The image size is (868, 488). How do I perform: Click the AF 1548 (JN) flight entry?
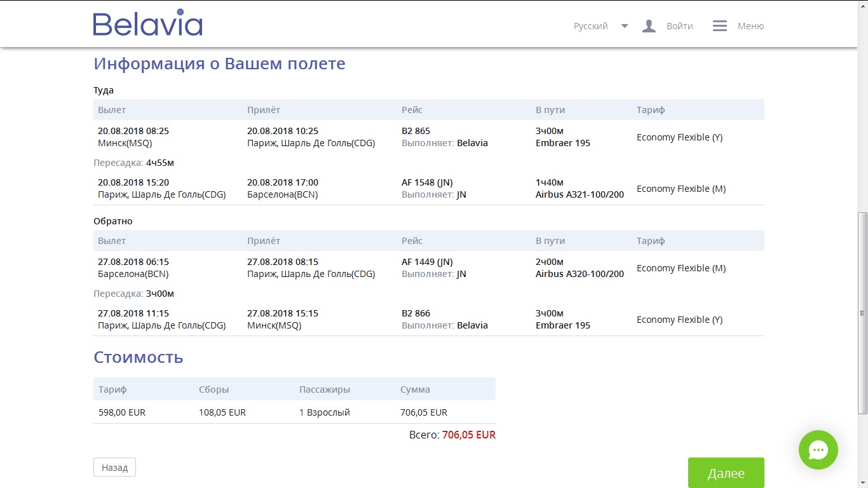click(x=427, y=182)
